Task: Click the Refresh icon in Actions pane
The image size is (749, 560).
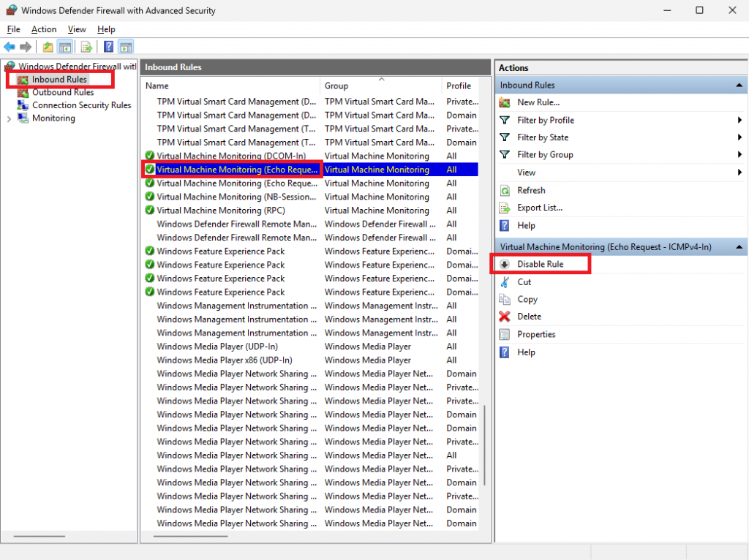Action: (505, 191)
